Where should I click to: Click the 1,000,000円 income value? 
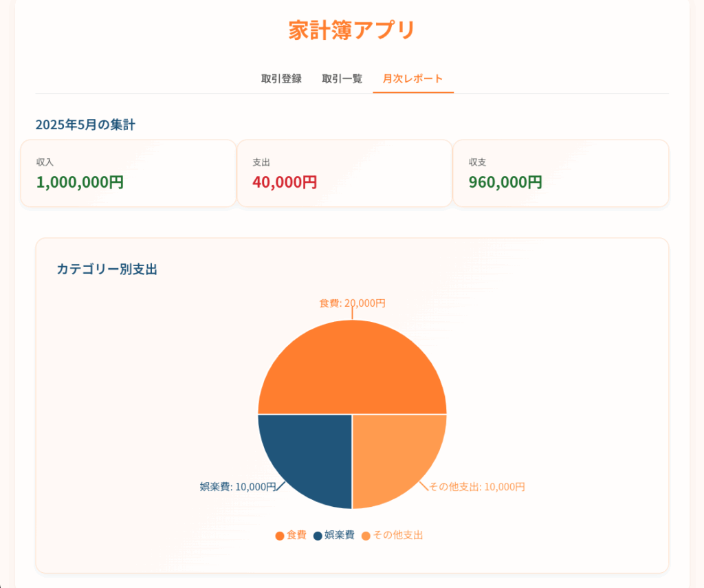tap(80, 182)
